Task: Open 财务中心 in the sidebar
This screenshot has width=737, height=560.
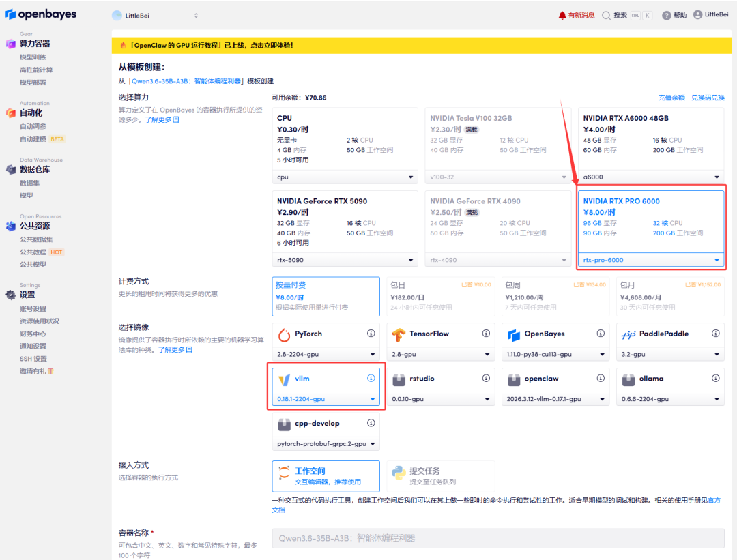Action: pos(33,334)
